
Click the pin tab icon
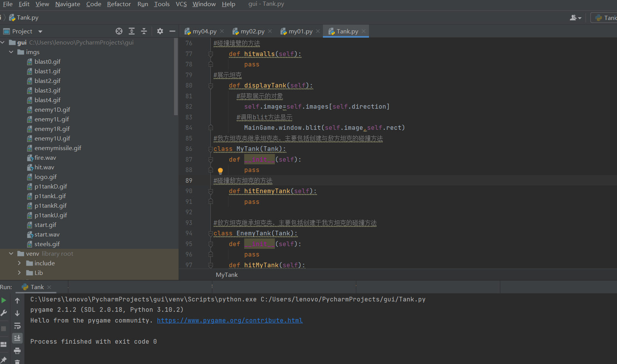(4, 360)
